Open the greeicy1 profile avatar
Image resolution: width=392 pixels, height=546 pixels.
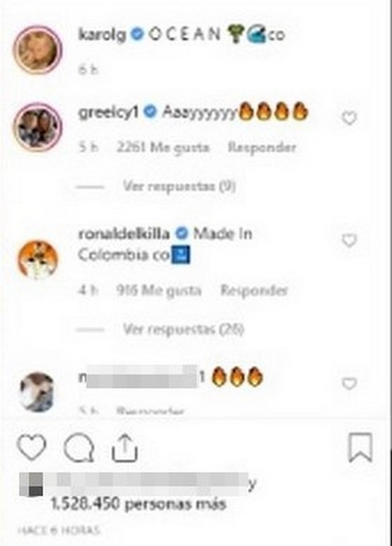[x=37, y=127]
